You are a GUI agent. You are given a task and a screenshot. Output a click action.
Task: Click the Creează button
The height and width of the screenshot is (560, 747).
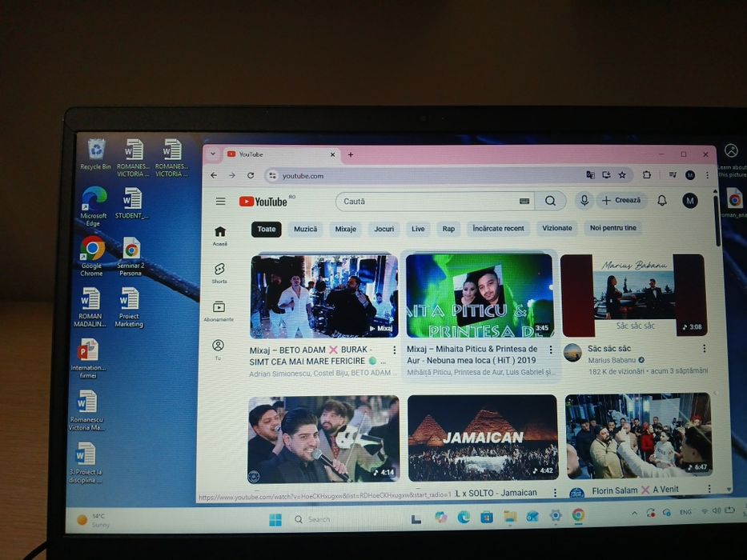[621, 201]
